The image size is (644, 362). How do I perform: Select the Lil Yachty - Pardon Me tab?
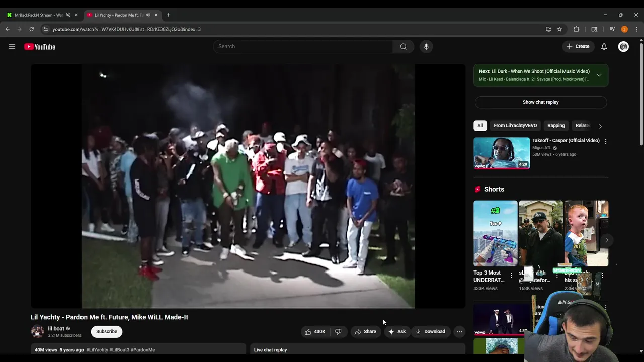coord(122,15)
